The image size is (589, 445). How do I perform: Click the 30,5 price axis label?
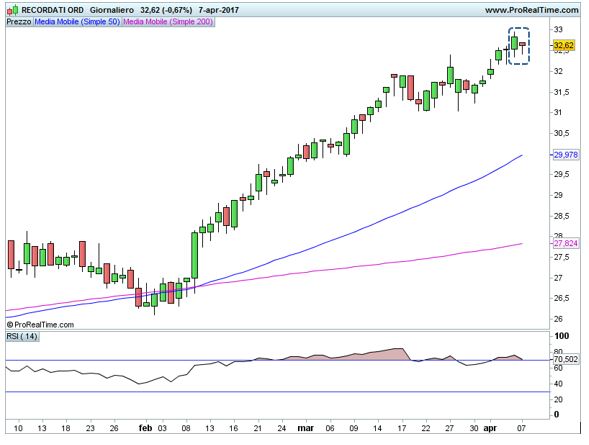(562, 133)
